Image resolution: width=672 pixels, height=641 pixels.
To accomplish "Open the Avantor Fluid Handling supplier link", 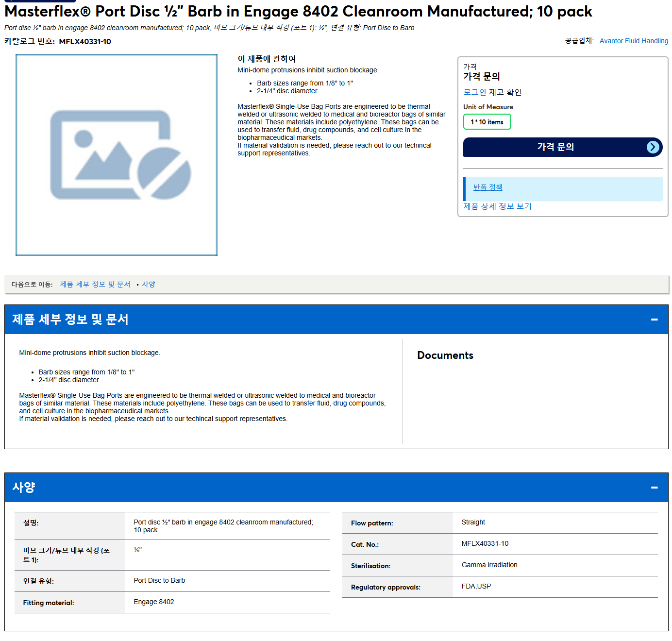I will (634, 41).
